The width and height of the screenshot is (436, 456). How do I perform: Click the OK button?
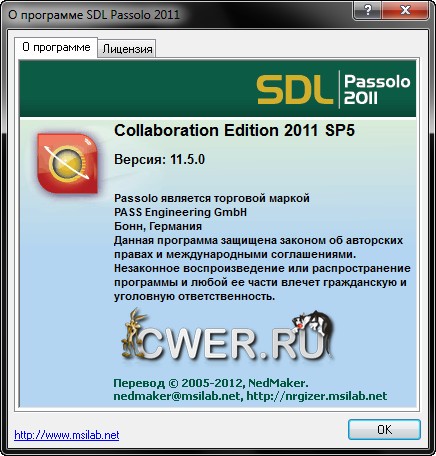pos(384,430)
